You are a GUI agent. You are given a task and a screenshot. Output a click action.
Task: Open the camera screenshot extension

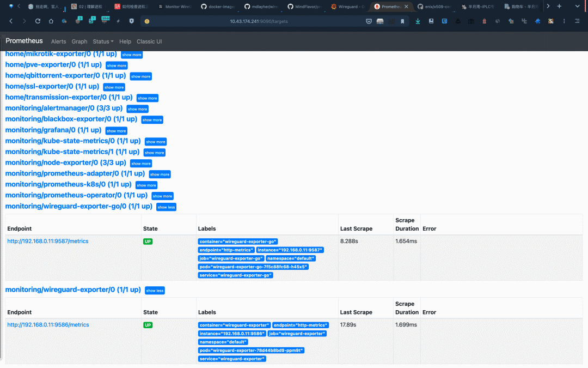tap(471, 21)
